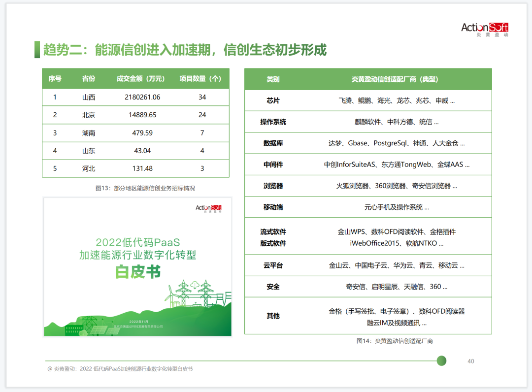Select the 芯片 category cell
Screen dimensions: 532x392
(273, 100)
